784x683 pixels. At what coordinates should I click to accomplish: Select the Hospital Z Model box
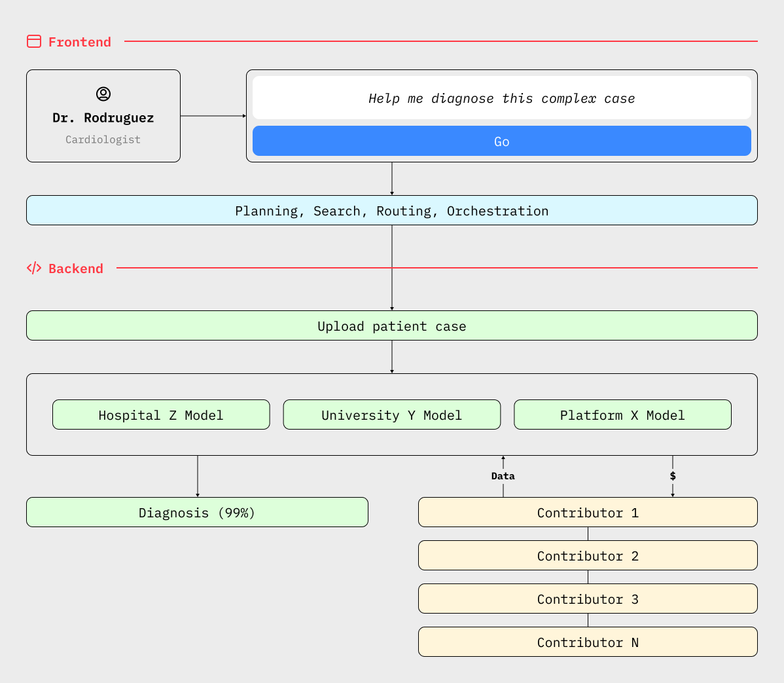[x=161, y=415]
